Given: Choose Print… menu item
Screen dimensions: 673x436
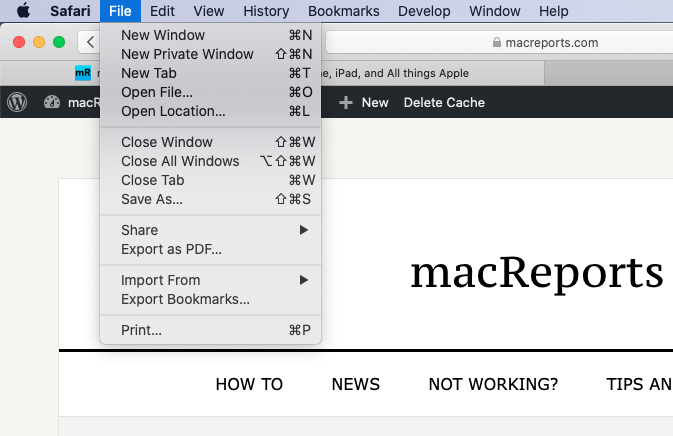Looking at the screenshot, I should tap(210, 330).
